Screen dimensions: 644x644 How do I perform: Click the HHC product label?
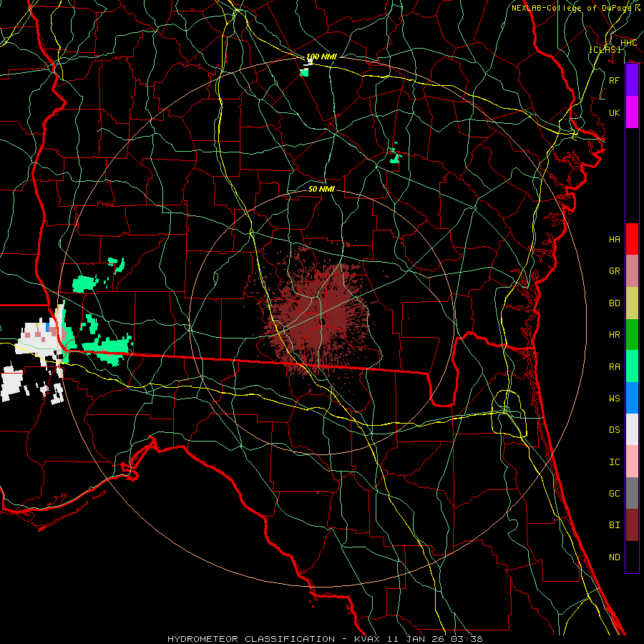[628, 43]
